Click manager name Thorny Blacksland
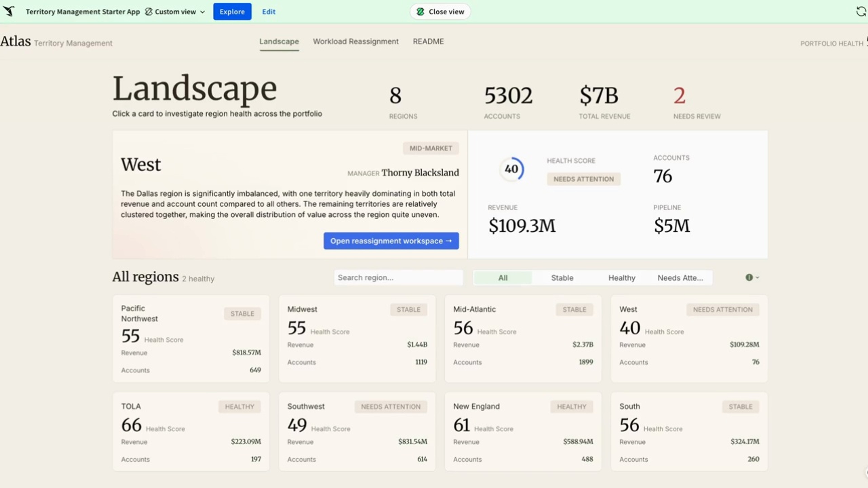 click(x=420, y=172)
